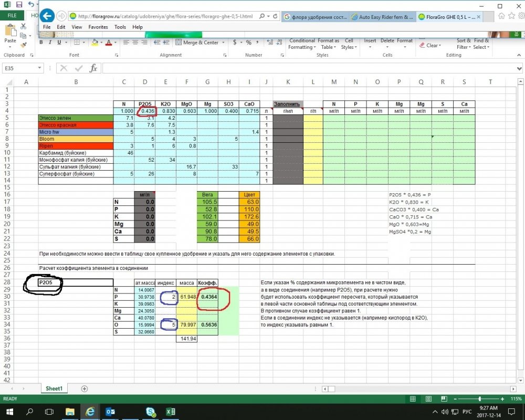This screenshot has width=525, height=420.
Task: Open Skype from the taskbar
Action: 151,412
